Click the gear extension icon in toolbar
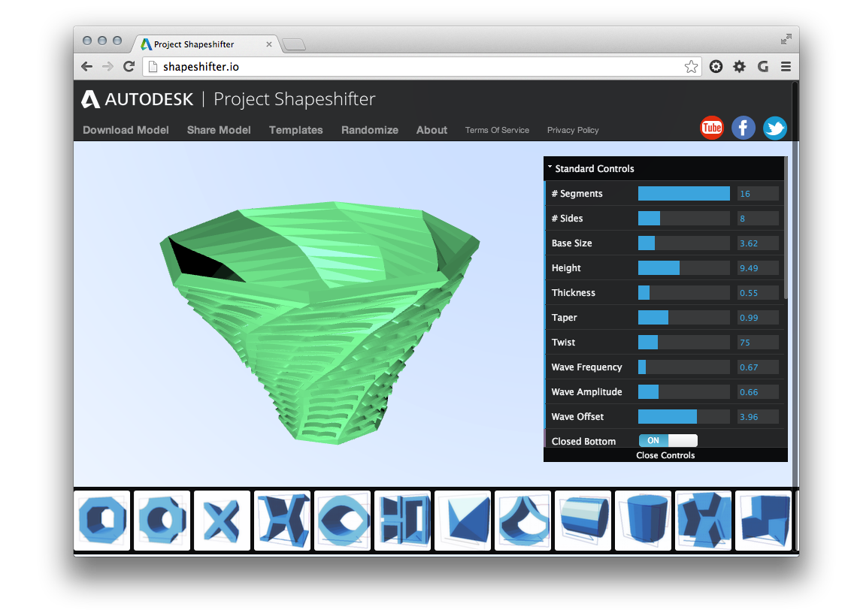This screenshot has width=842, height=616. [x=739, y=67]
